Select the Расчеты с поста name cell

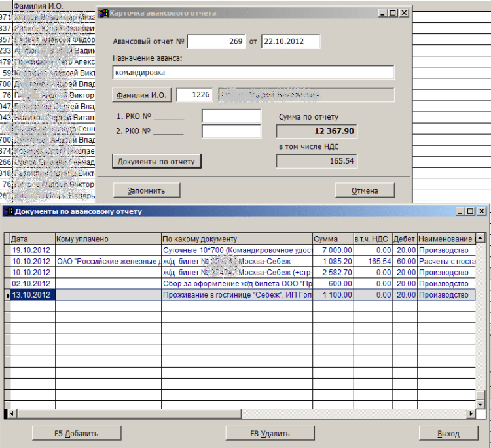[446, 262]
